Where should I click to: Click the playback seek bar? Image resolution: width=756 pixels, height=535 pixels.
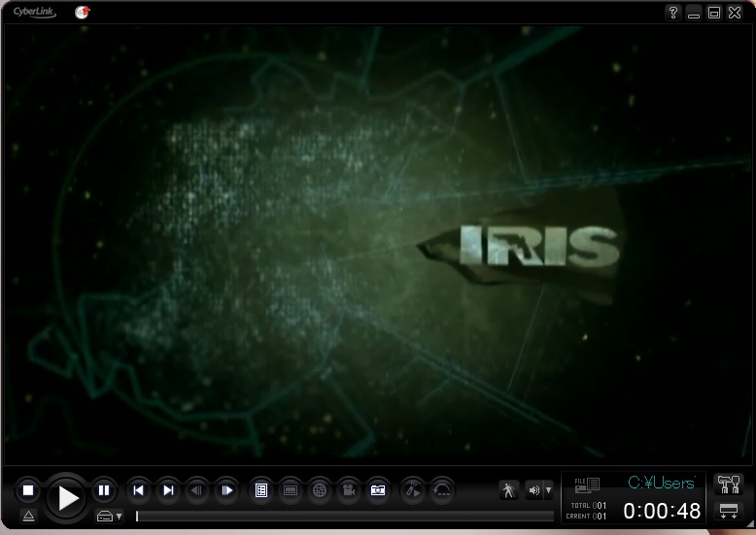[x=345, y=517]
